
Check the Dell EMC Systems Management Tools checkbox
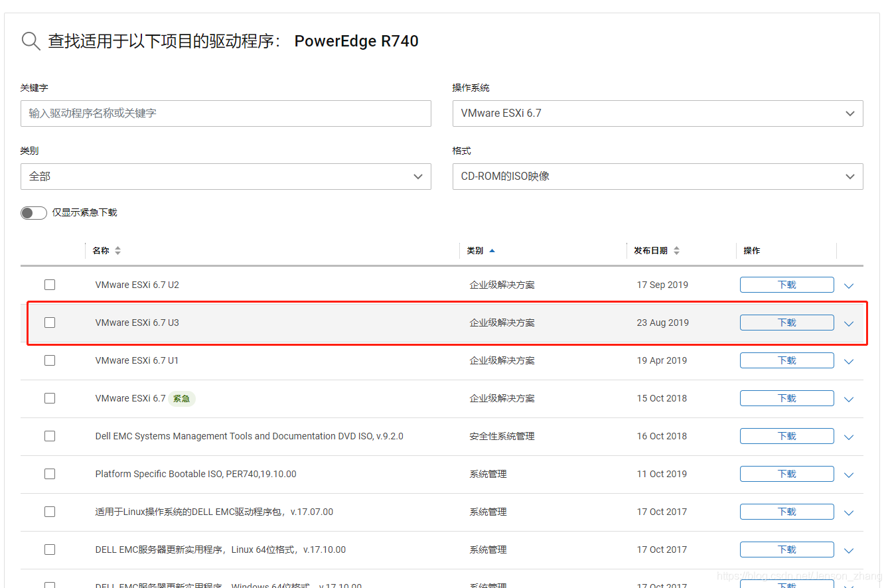click(50, 436)
